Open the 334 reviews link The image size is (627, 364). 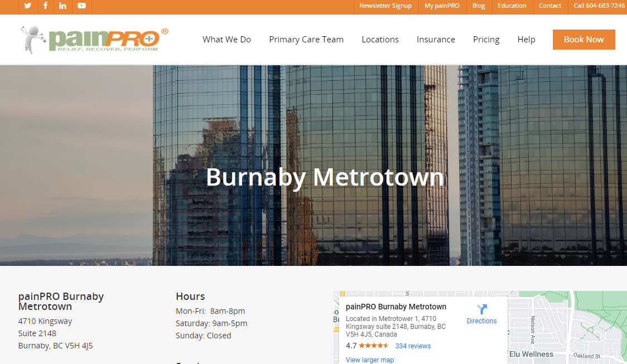[413, 346]
